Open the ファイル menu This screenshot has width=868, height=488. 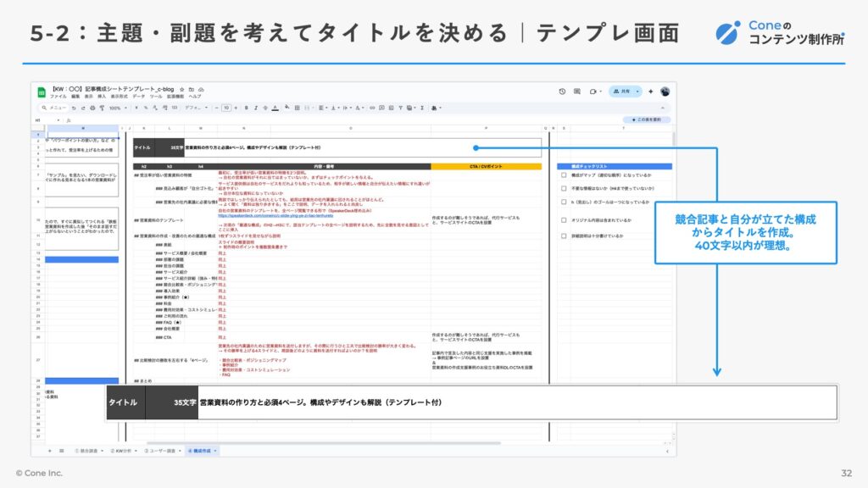coord(58,97)
